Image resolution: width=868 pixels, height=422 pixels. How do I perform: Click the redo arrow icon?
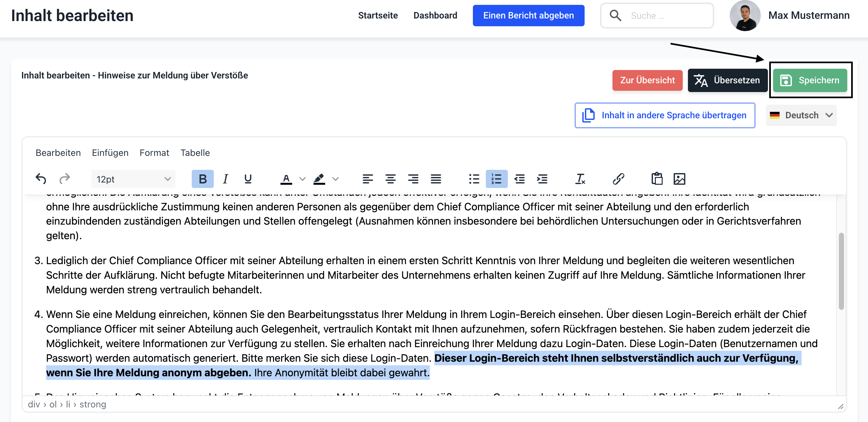pos(64,179)
